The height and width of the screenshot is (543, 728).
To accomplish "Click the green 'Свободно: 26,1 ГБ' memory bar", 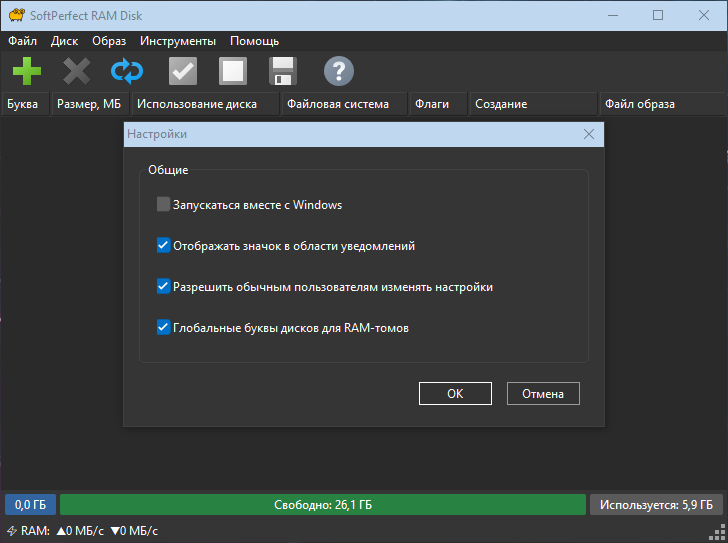I will click(322, 505).
